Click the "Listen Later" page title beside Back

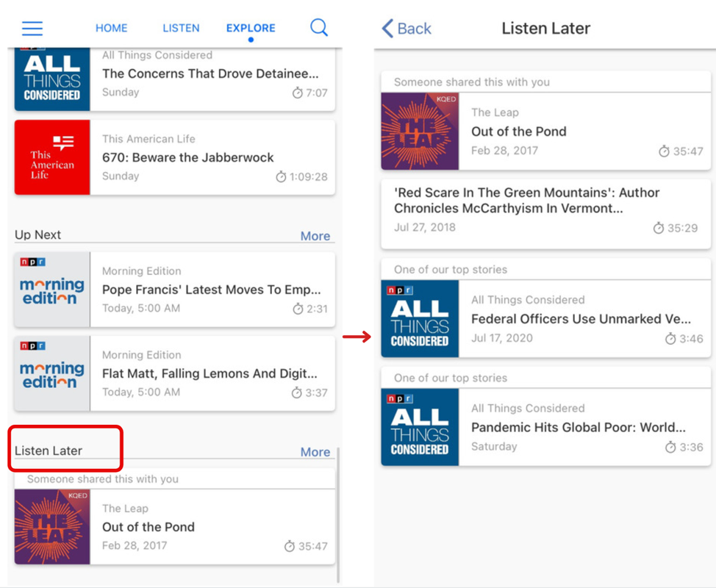click(545, 29)
